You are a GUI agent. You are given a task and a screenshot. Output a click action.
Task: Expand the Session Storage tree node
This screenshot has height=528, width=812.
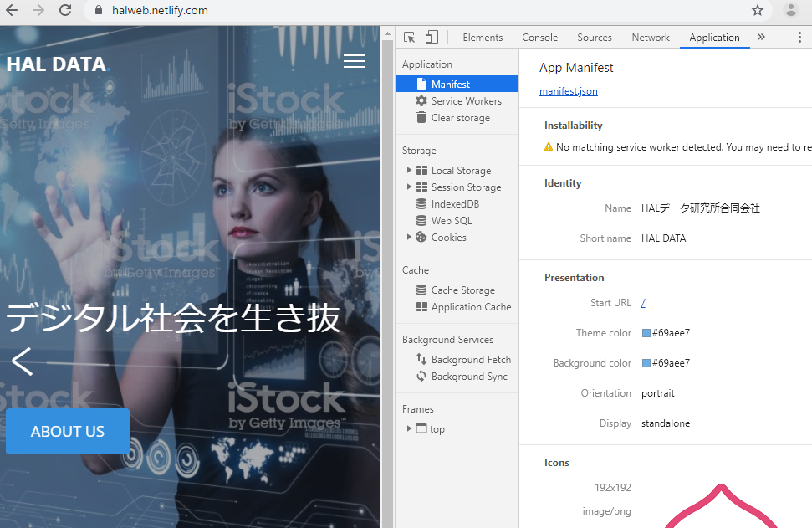(x=409, y=187)
